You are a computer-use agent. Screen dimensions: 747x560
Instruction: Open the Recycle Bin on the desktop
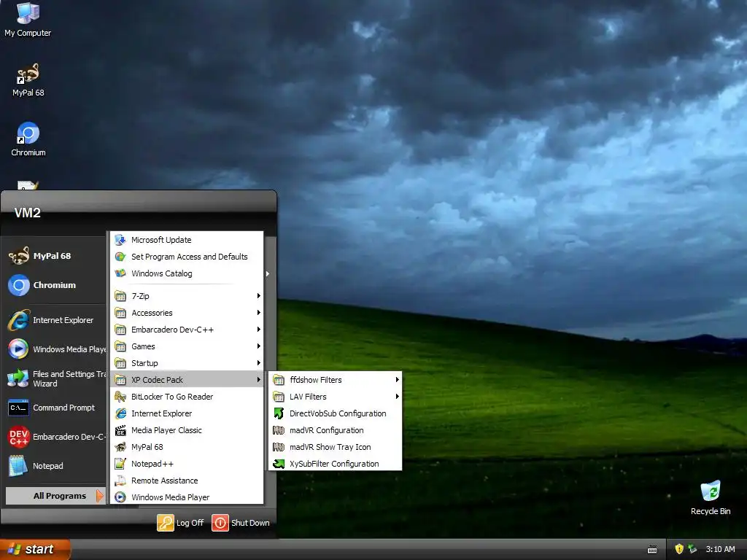coord(711,497)
